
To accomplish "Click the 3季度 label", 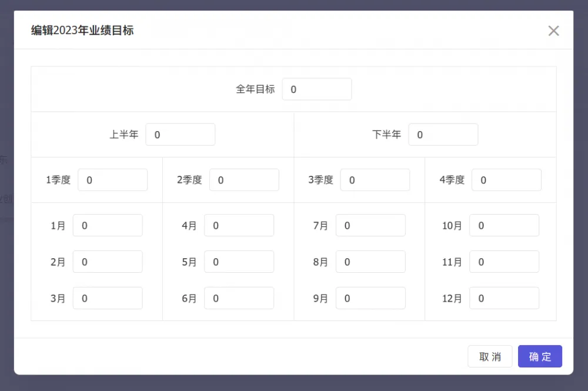I will click(320, 180).
